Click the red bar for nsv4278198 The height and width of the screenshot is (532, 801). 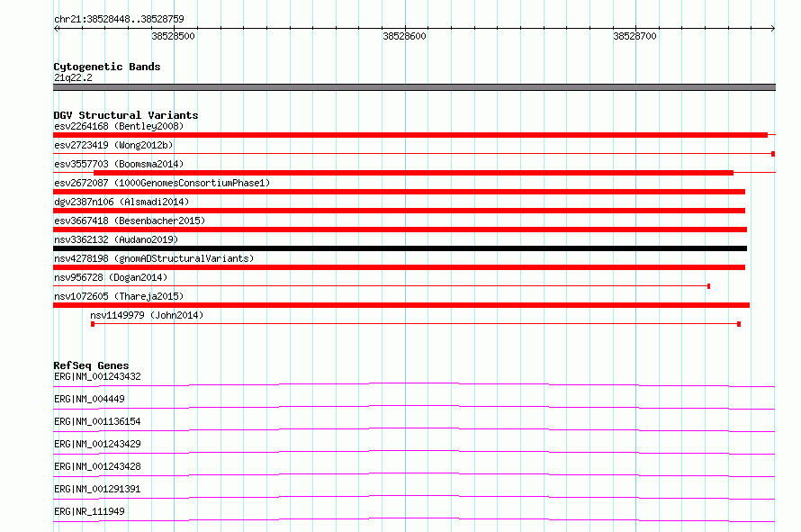tap(399, 267)
